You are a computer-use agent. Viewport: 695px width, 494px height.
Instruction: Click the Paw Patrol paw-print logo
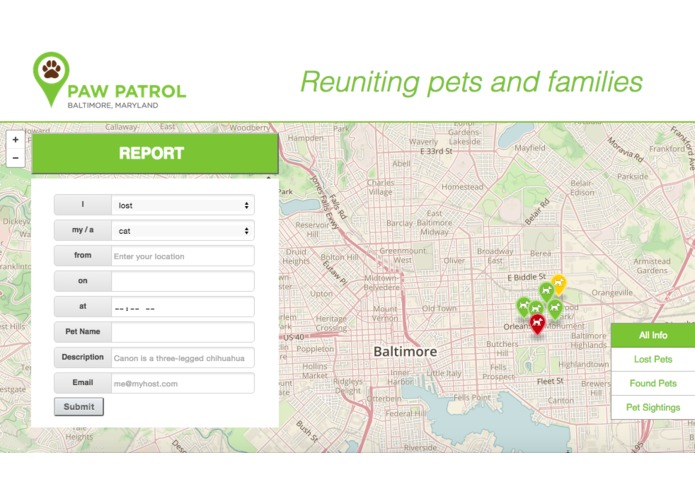click(51, 79)
